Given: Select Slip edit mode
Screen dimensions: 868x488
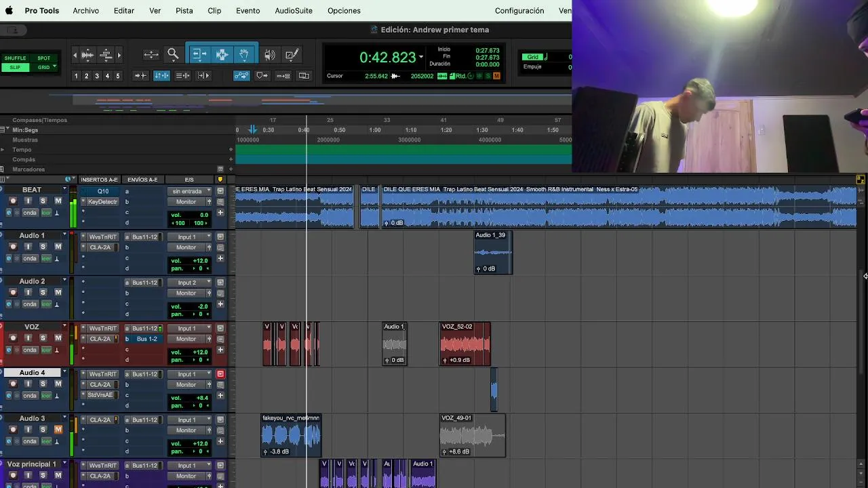Looking at the screenshot, I should 15,67.
